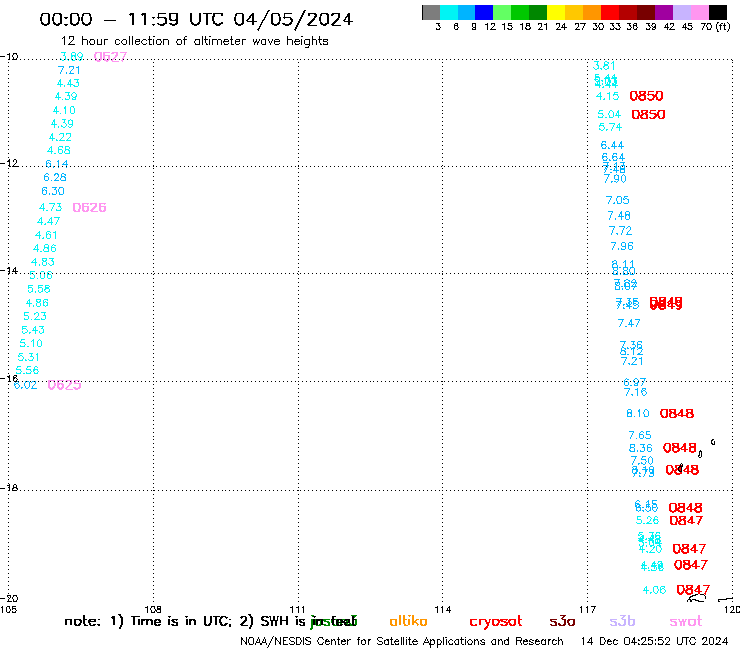Select the 's3b' satellite legend label
Image resolution: width=740 pixels, height=650 pixels.
coord(622,621)
